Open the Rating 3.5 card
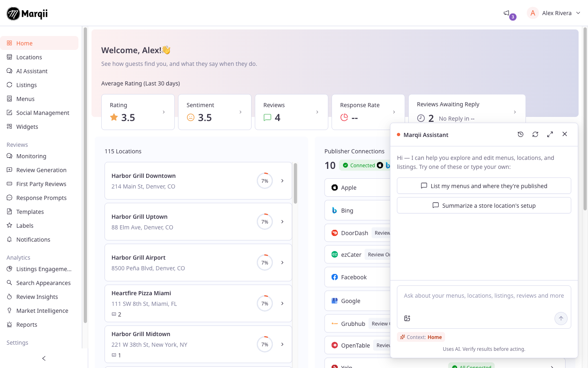This screenshot has height=368, width=588. click(138, 112)
